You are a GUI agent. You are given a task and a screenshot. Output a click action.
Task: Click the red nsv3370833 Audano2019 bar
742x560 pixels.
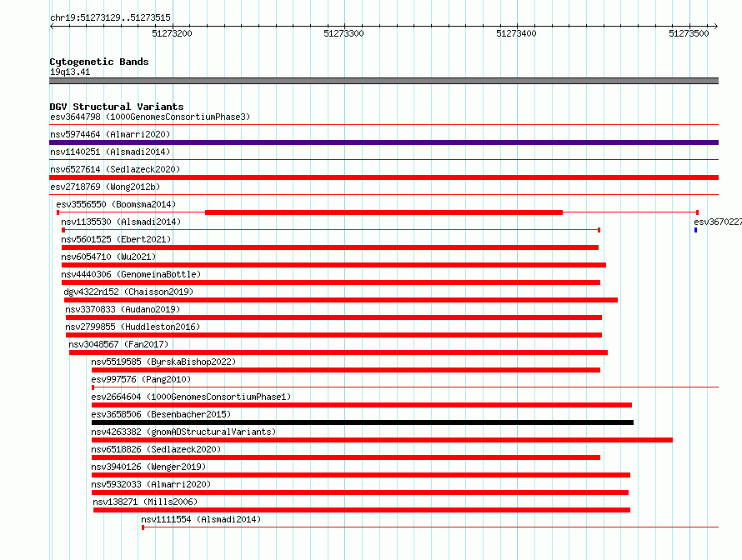(x=333, y=317)
